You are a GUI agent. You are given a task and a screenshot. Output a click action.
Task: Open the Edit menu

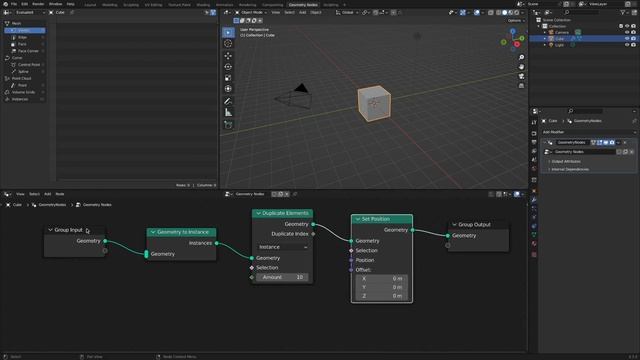(x=24, y=4)
